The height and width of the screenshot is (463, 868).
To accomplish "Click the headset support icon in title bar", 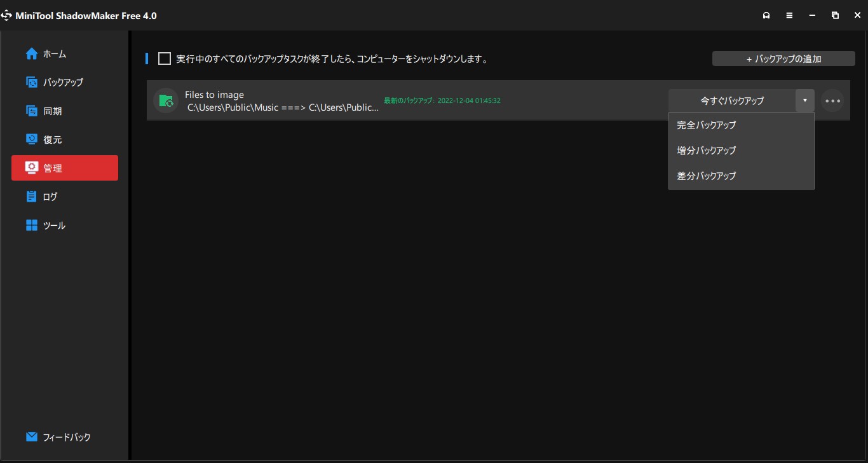I will (x=766, y=15).
